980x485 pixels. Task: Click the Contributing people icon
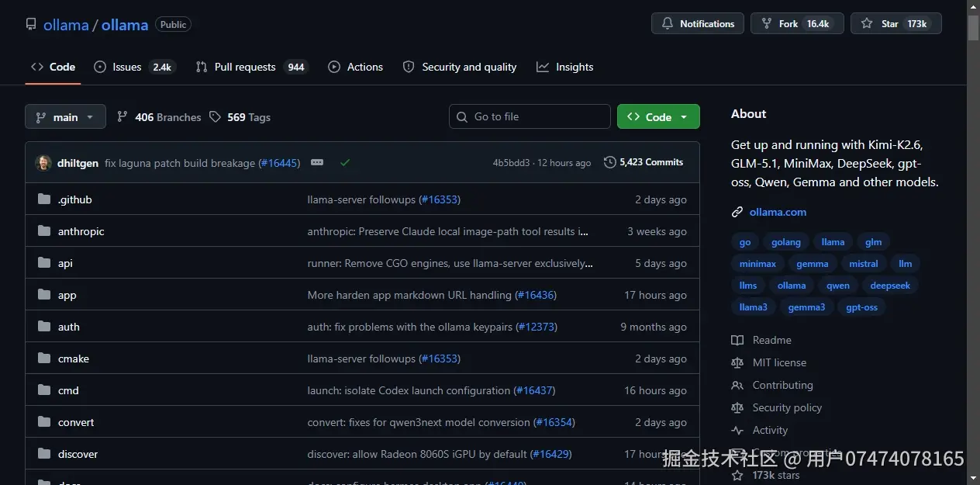pyautogui.click(x=737, y=385)
